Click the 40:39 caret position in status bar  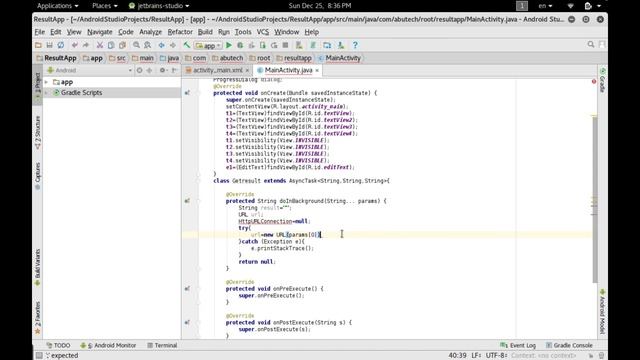457,356
